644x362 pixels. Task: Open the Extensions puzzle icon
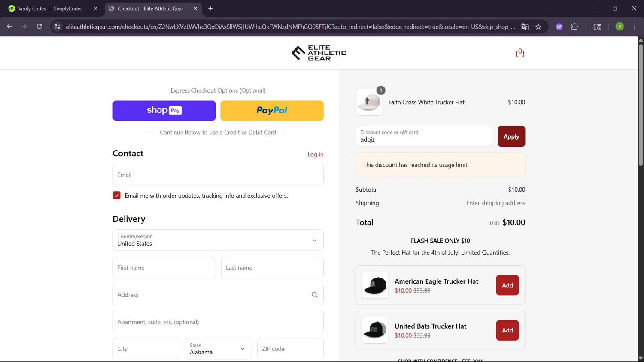574,27
